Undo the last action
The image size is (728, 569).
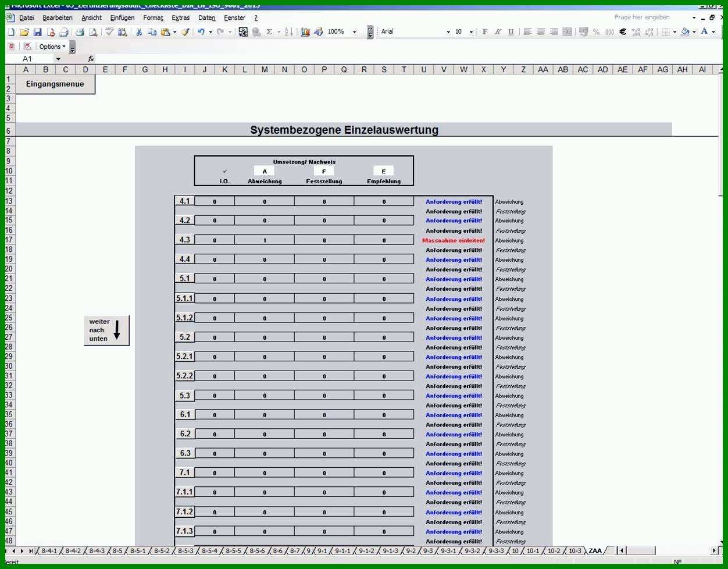click(201, 32)
